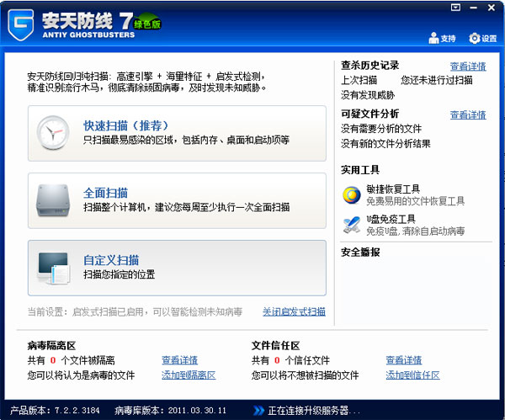Screen dimensions: 505x420
Task: View details of 可疑文件分析
Action: point(468,115)
